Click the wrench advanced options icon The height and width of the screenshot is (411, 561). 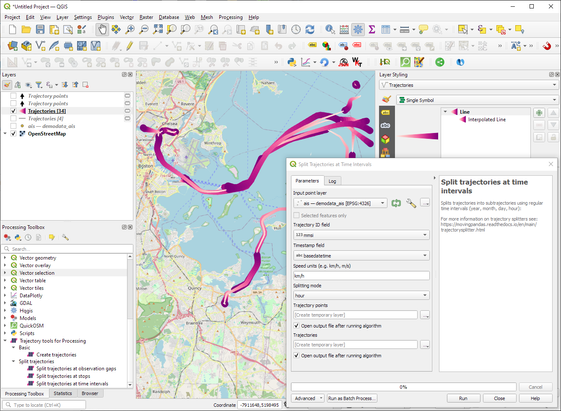(411, 203)
